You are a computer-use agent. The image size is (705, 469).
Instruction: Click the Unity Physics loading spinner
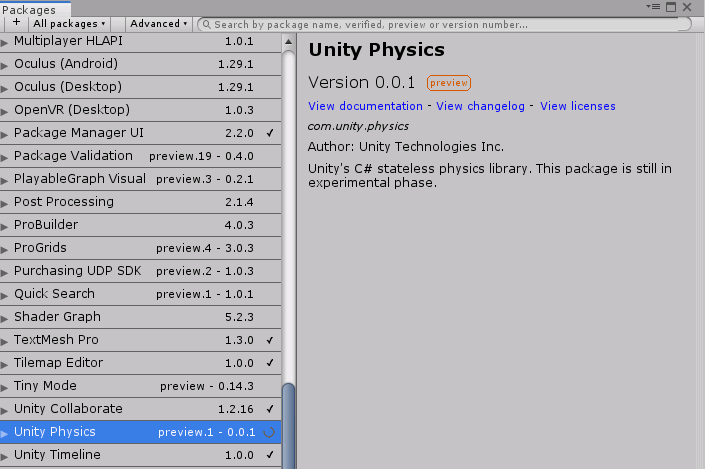click(269, 432)
